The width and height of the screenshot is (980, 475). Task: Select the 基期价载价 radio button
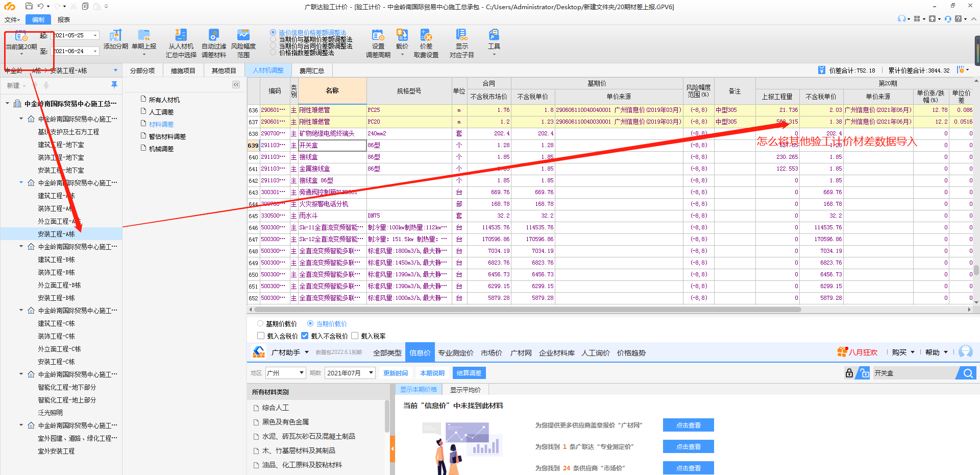260,323
